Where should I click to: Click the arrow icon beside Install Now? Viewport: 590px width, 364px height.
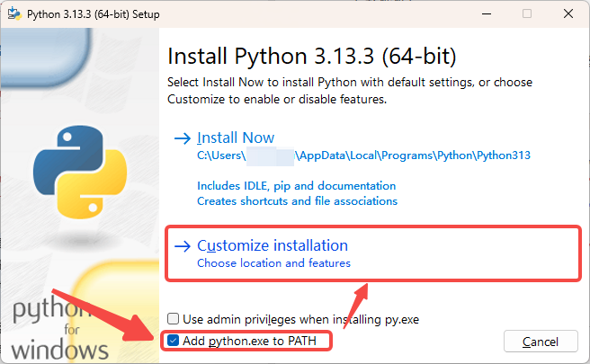click(x=183, y=138)
